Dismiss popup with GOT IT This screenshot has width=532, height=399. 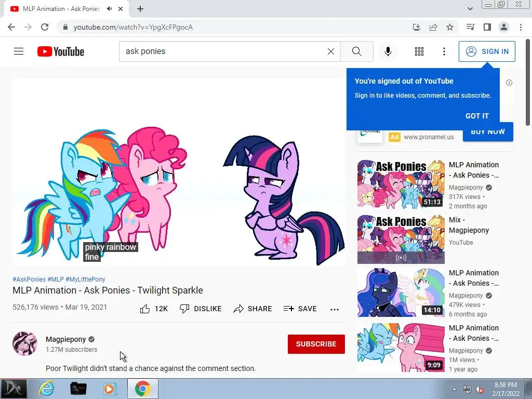point(477,116)
